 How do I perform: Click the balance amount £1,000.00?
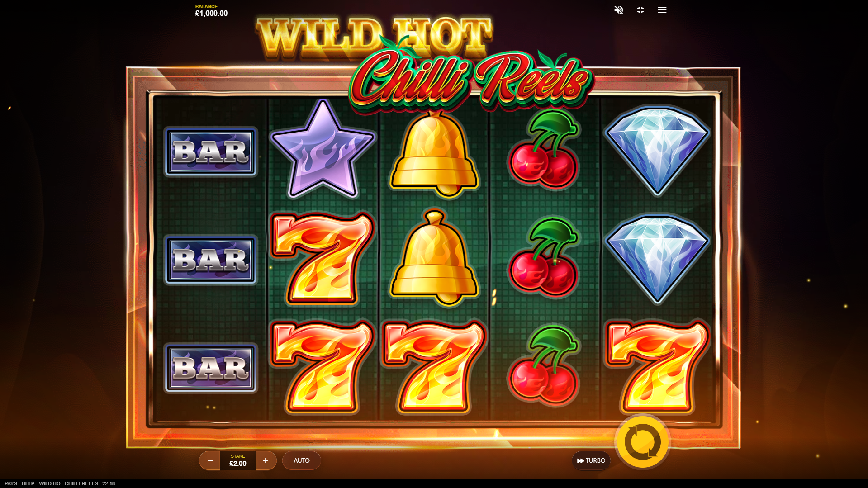tap(211, 14)
